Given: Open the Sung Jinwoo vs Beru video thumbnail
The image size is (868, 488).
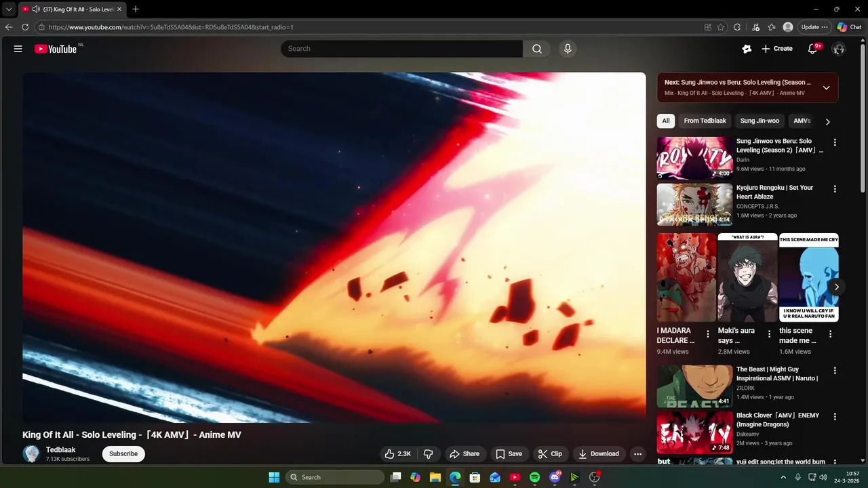Looking at the screenshot, I should coord(694,158).
